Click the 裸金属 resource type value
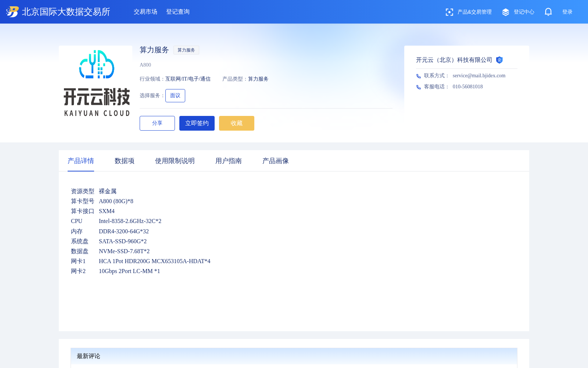This screenshot has height=368, width=588. click(x=108, y=191)
